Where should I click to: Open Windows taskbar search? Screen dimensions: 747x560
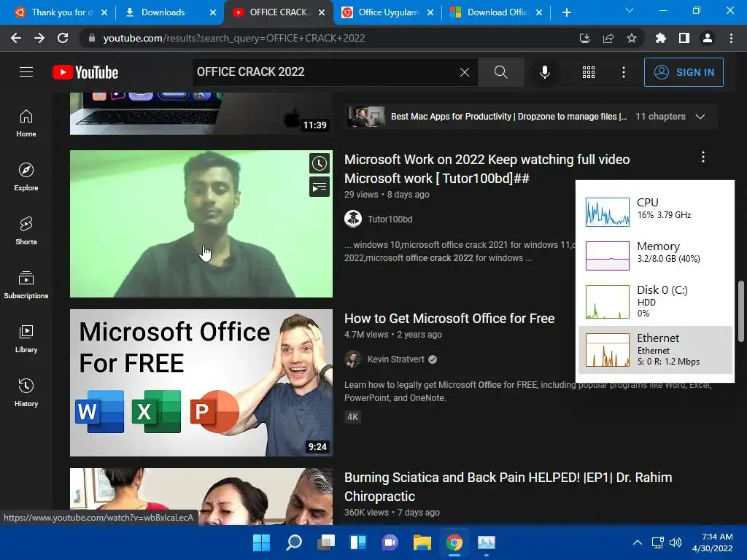click(293, 542)
